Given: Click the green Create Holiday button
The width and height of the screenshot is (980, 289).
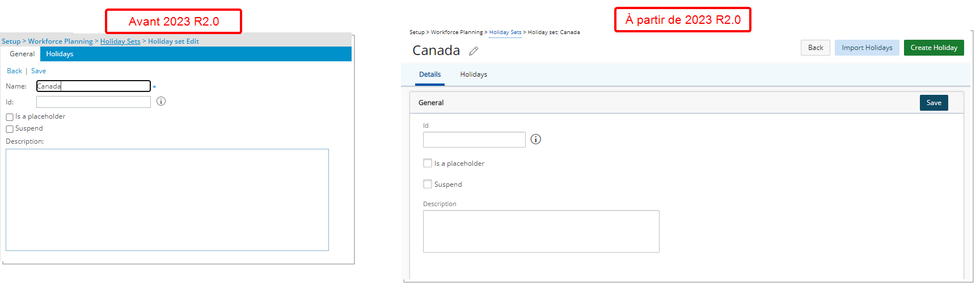Looking at the screenshot, I should pos(934,48).
